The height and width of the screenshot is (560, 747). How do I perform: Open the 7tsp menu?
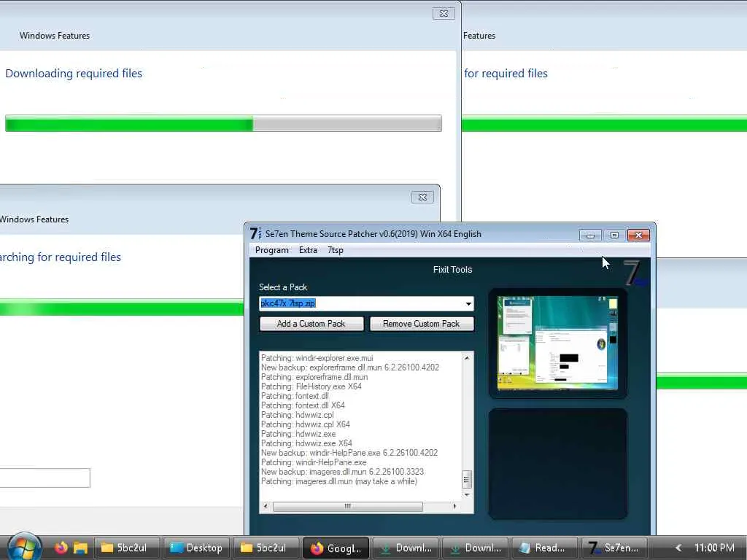click(x=336, y=250)
